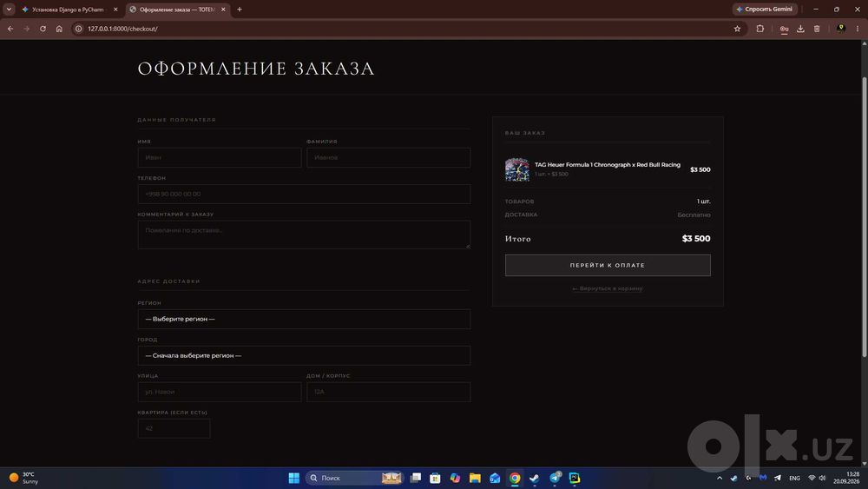
Task: Open the Chrome three-dot menu
Action: (x=858, y=29)
